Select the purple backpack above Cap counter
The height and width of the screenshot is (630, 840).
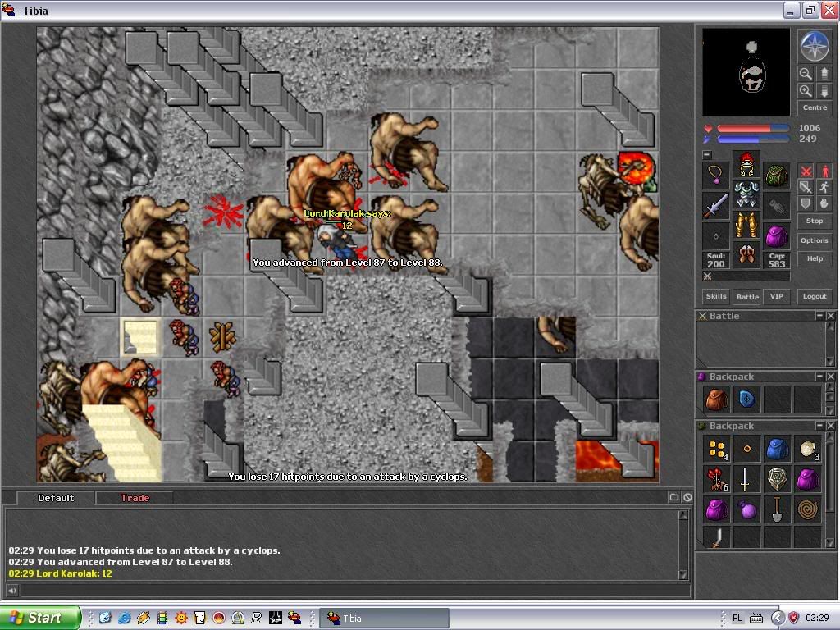pos(776,235)
